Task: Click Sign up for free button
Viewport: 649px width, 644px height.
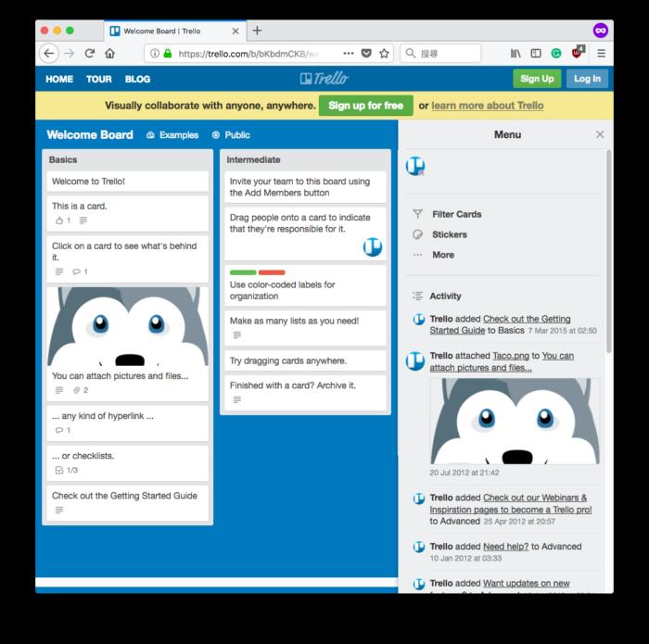Action: [x=366, y=106]
